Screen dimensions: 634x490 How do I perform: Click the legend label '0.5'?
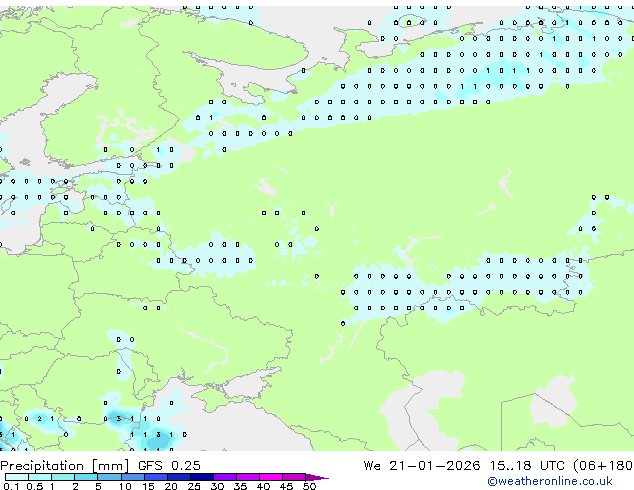click(x=35, y=486)
